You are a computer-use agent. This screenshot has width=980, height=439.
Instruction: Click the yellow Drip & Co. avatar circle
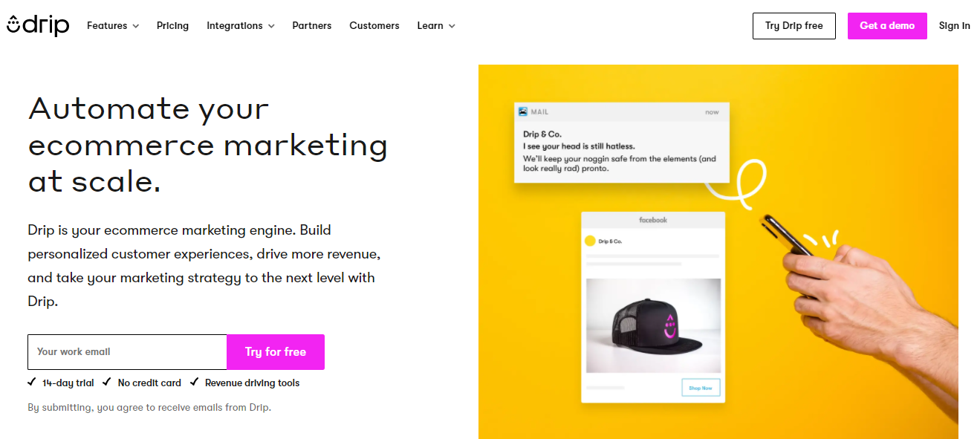(590, 241)
